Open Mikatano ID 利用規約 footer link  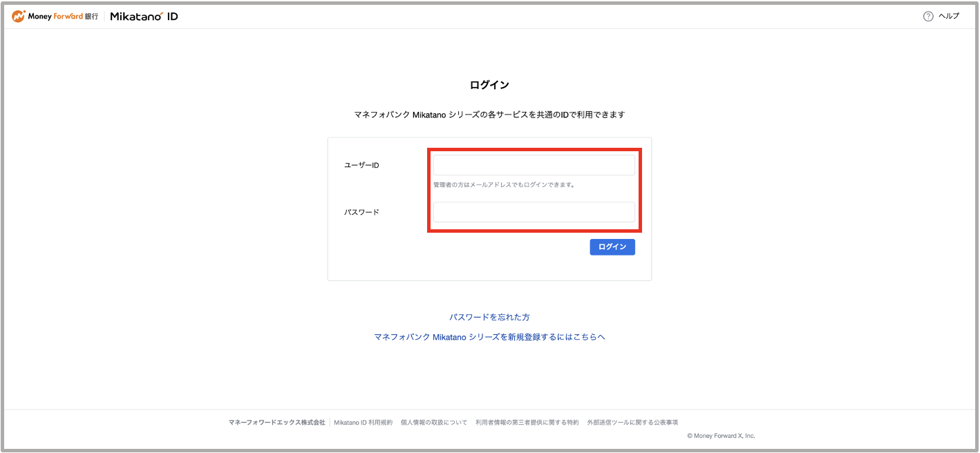[x=363, y=423]
